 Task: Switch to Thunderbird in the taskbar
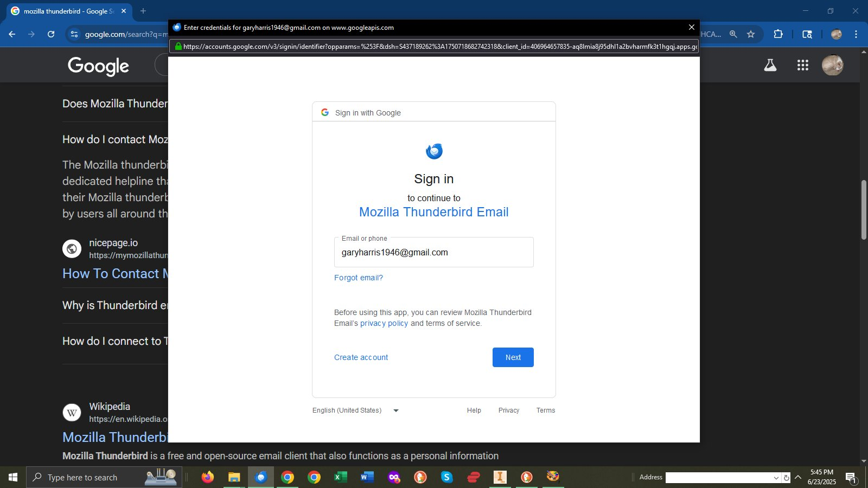261,477
